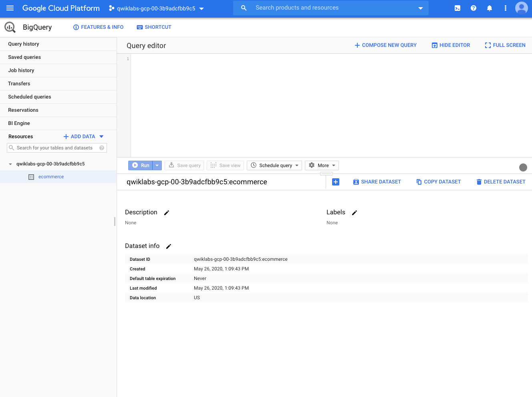Open the Cloud Shell terminal icon
Viewport: 532px width, 397px height.
457,8
